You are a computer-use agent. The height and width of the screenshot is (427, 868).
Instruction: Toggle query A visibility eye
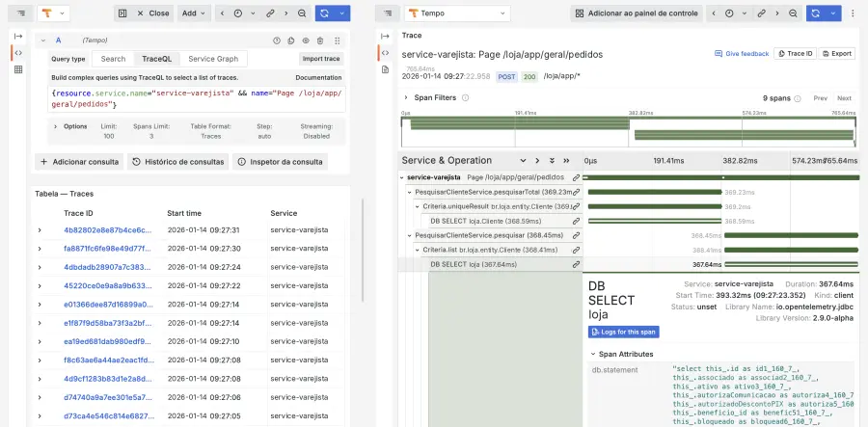(x=305, y=40)
